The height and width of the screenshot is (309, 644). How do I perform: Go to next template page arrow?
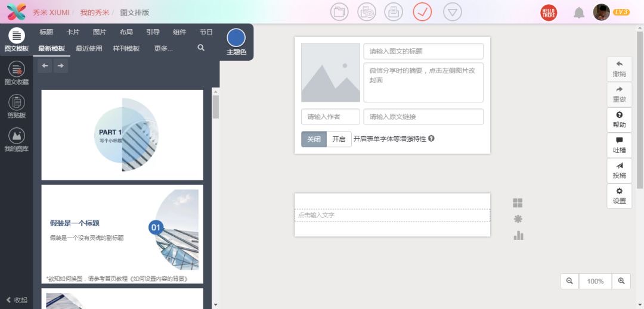point(61,65)
